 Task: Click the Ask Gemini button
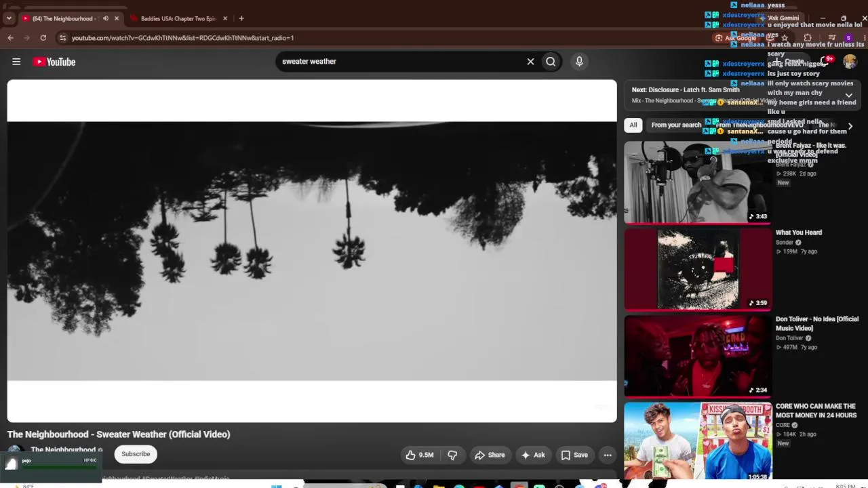781,18
